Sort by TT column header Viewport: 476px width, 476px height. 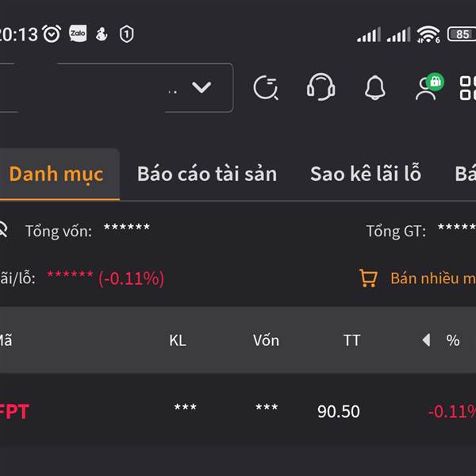pyautogui.click(x=351, y=340)
